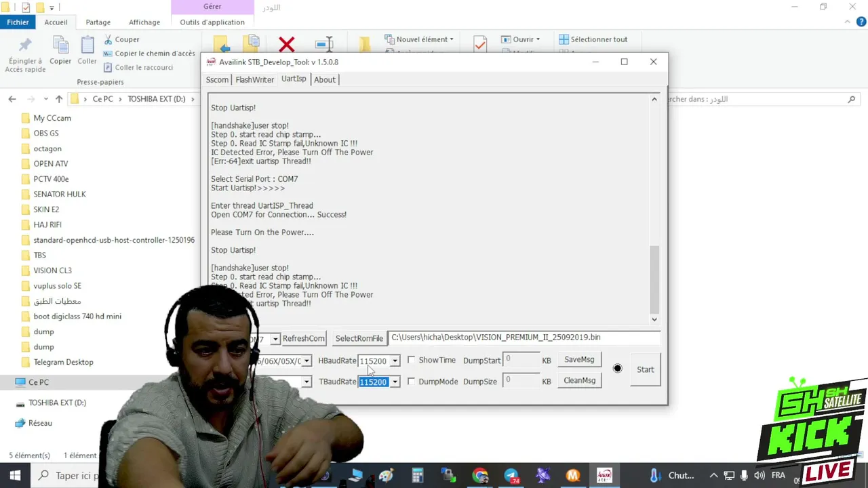Open the Ouvrir dropdown in ribbon
Screen dimensions: 868x488
[x=521, y=39]
